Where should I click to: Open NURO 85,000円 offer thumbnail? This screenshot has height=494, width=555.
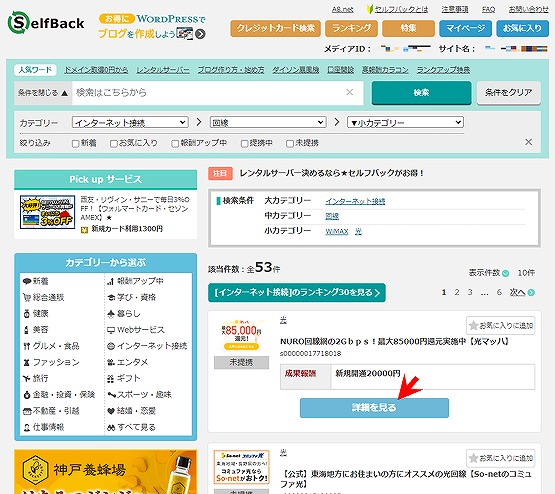(x=241, y=335)
